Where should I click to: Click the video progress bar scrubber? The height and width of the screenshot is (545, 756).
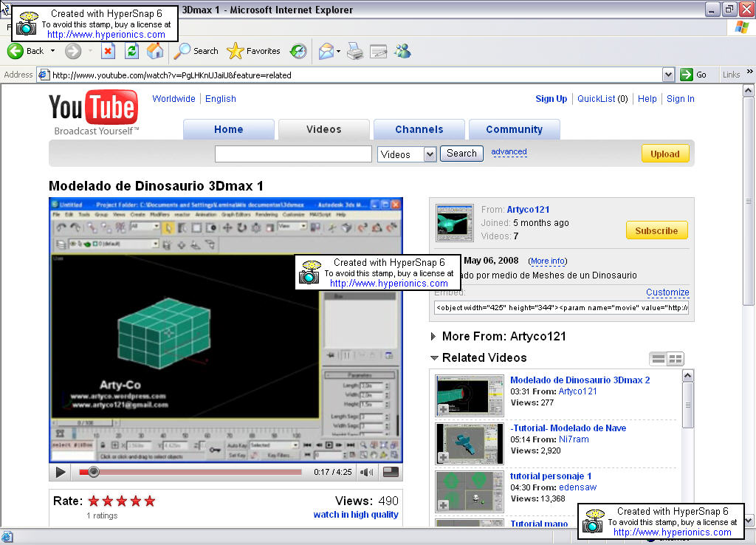tap(94, 472)
